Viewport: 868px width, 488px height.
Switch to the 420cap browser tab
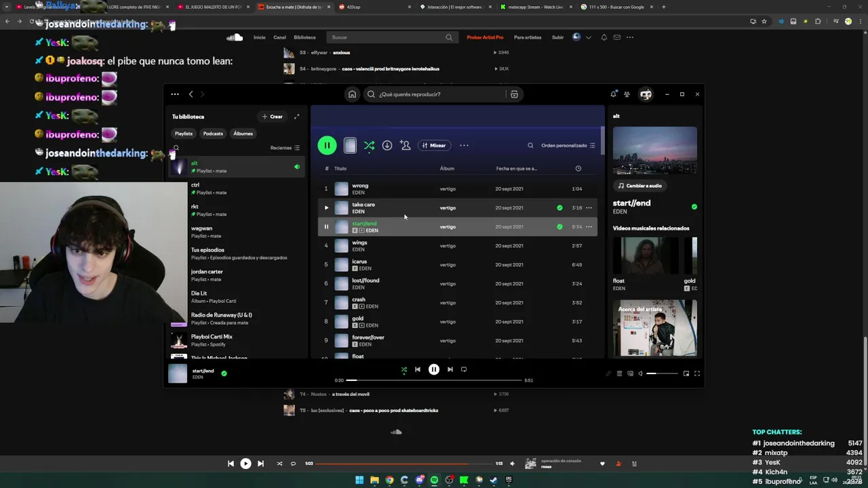click(373, 7)
